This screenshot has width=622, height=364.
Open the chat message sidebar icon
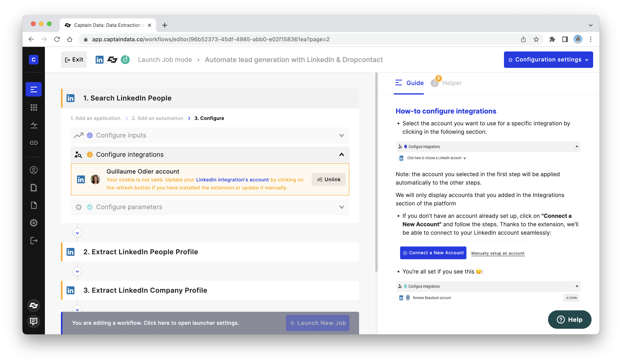[x=34, y=321]
